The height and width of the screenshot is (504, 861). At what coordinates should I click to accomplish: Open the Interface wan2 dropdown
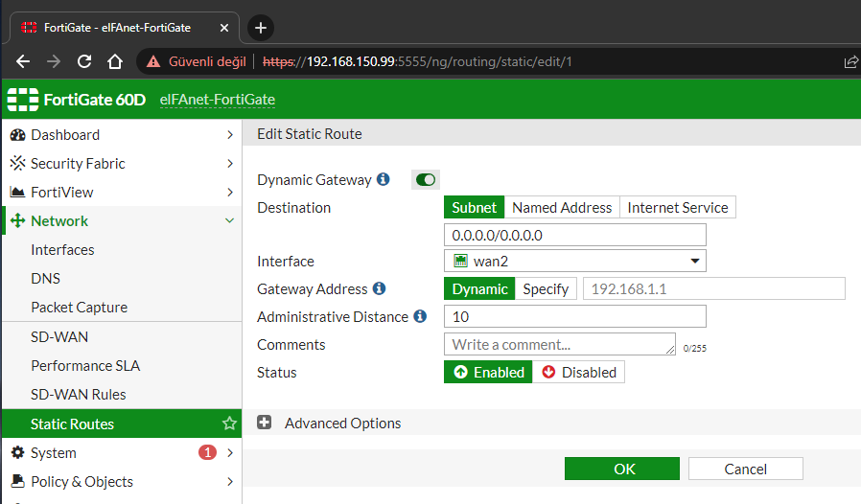pyautogui.click(x=574, y=261)
